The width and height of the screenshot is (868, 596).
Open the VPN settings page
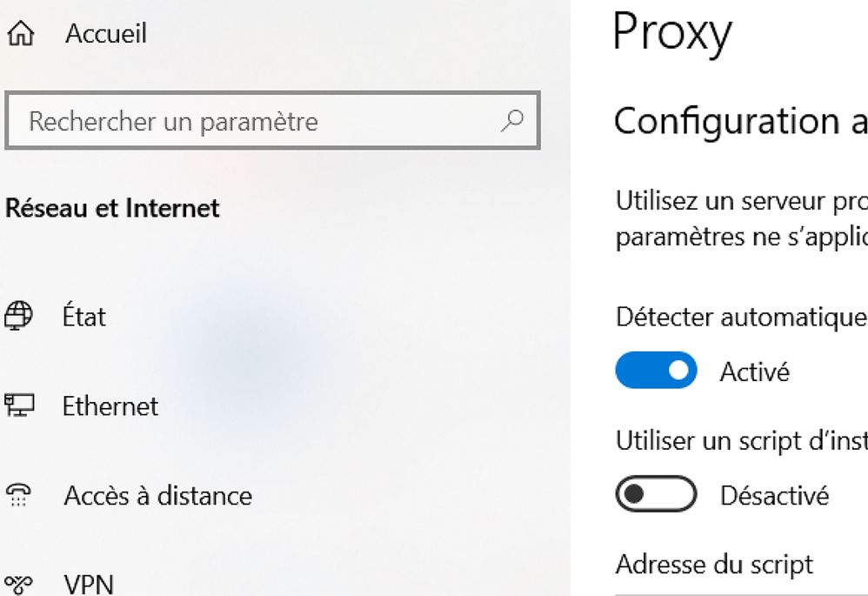click(89, 583)
